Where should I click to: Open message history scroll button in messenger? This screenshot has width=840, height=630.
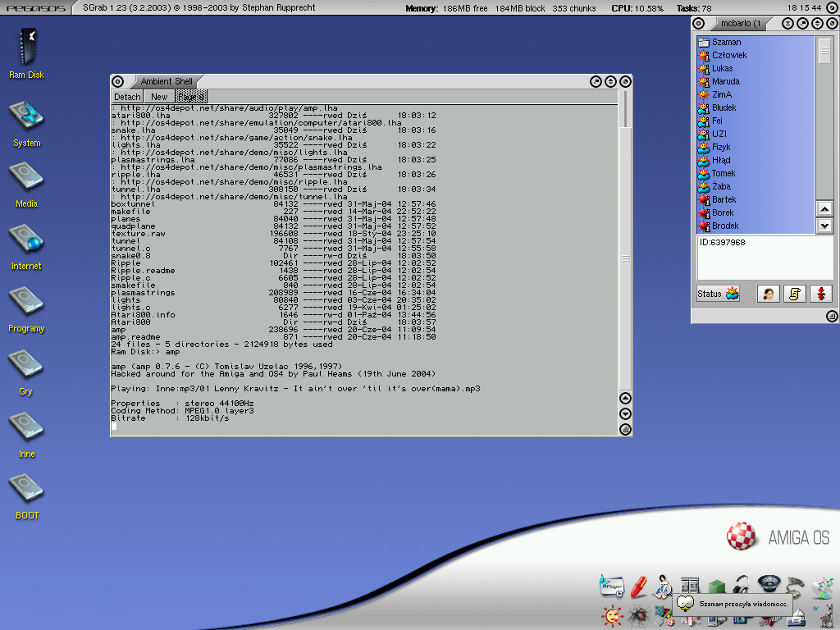(x=794, y=294)
